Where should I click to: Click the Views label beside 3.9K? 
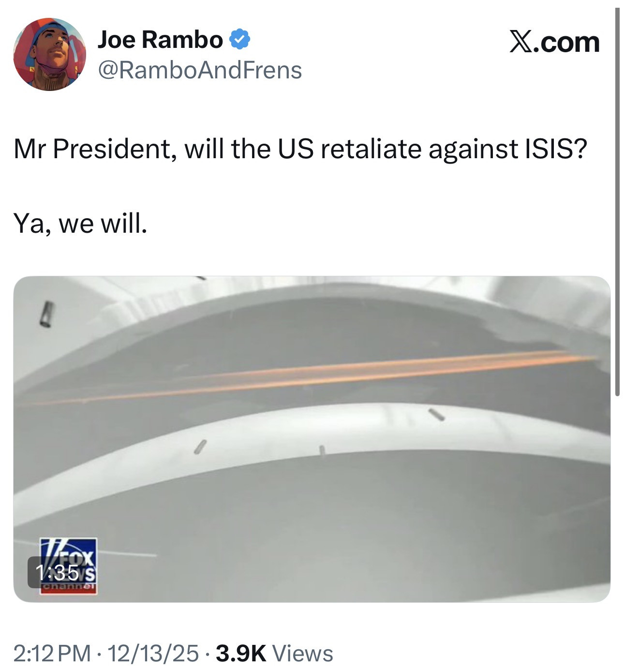[x=303, y=653]
